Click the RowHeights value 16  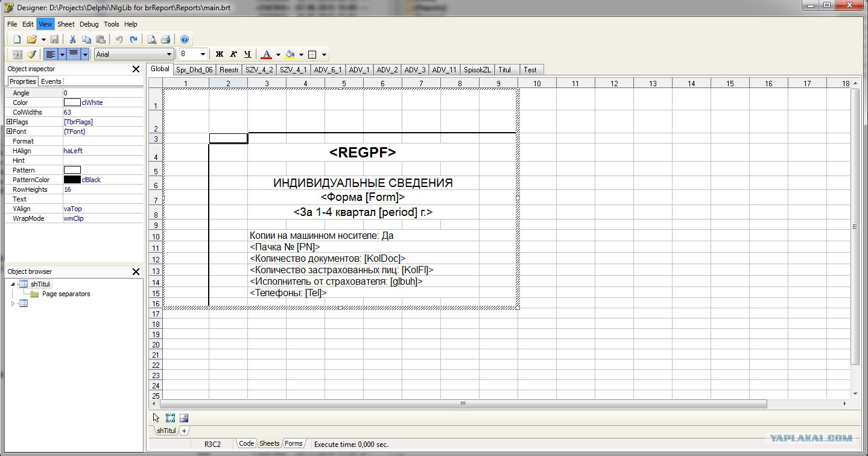[67, 189]
